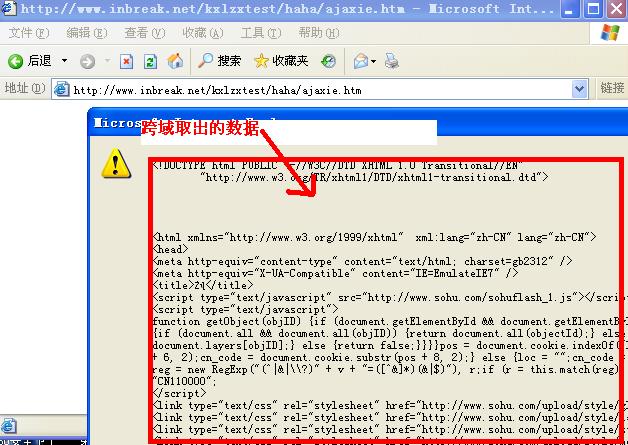Open the 工具(T) menu
Screen dimensions: 628x445
pyautogui.click(x=261, y=33)
